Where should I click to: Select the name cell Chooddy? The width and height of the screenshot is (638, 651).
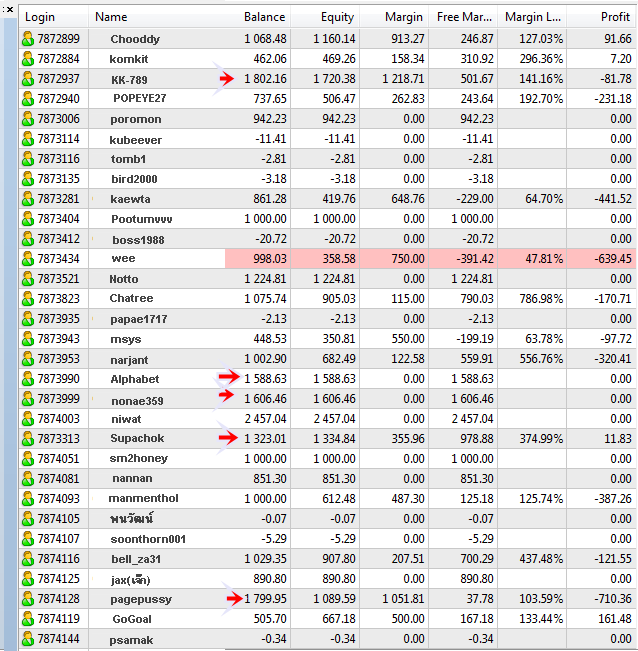tap(135, 39)
